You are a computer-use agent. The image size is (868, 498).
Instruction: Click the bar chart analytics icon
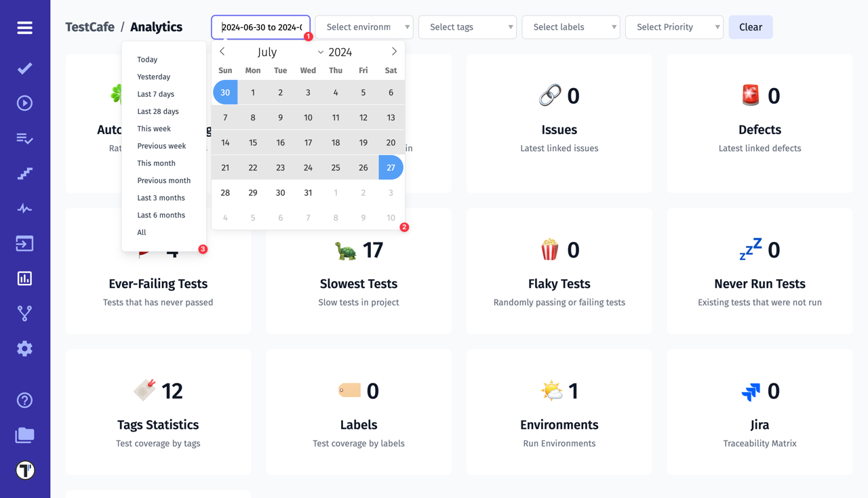(24, 278)
